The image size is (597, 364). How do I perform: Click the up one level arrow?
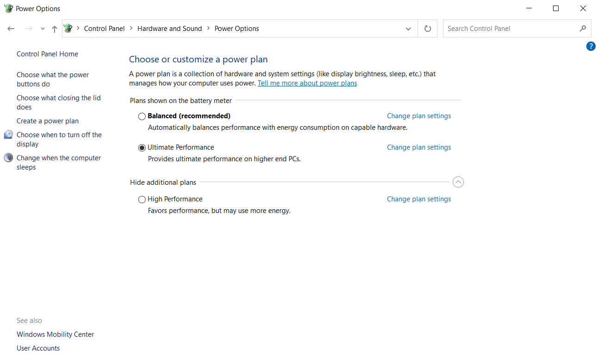click(55, 29)
